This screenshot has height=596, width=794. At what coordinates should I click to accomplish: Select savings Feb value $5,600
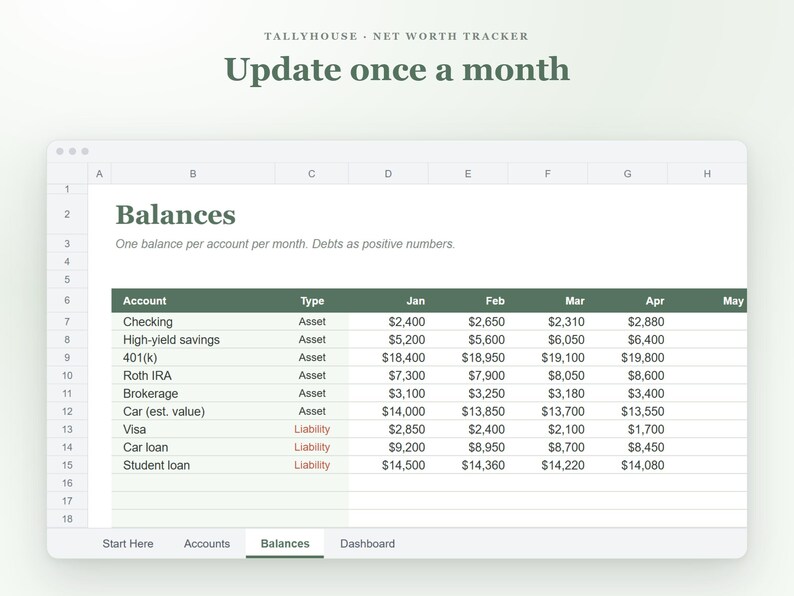(468, 340)
